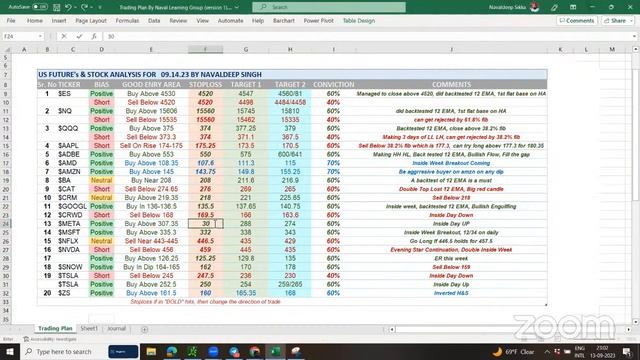
Task: Click the Comments button
Action: pos(577,20)
